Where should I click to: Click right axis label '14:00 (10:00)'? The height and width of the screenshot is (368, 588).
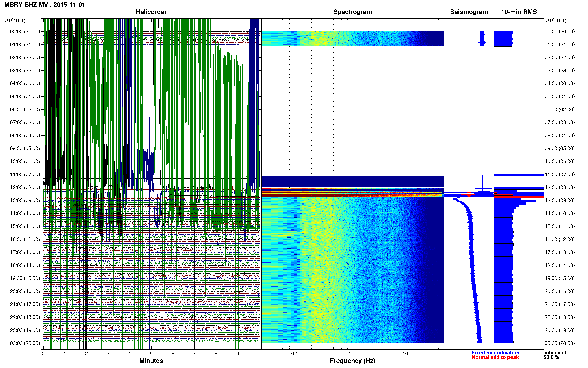tap(560, 213)
